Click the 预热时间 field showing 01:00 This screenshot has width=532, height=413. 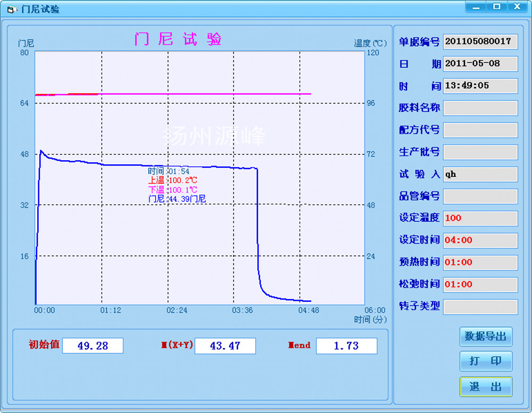tap(480, 262)
